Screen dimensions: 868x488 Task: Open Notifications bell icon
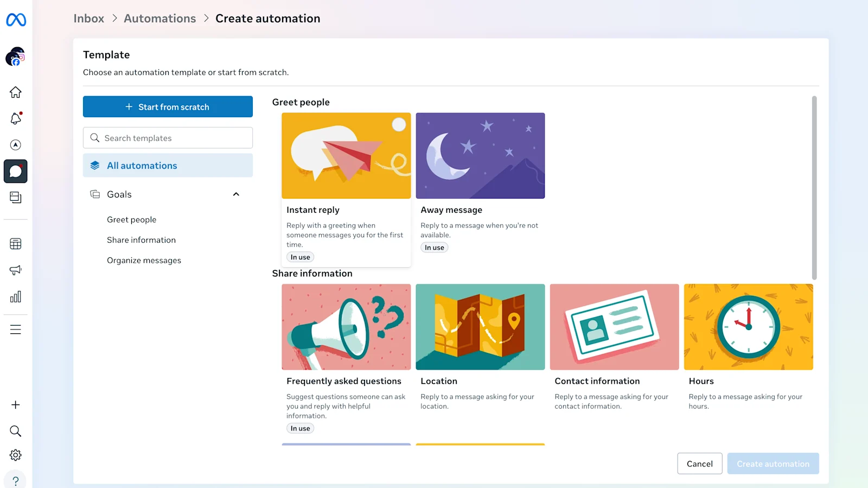(16, 118)
